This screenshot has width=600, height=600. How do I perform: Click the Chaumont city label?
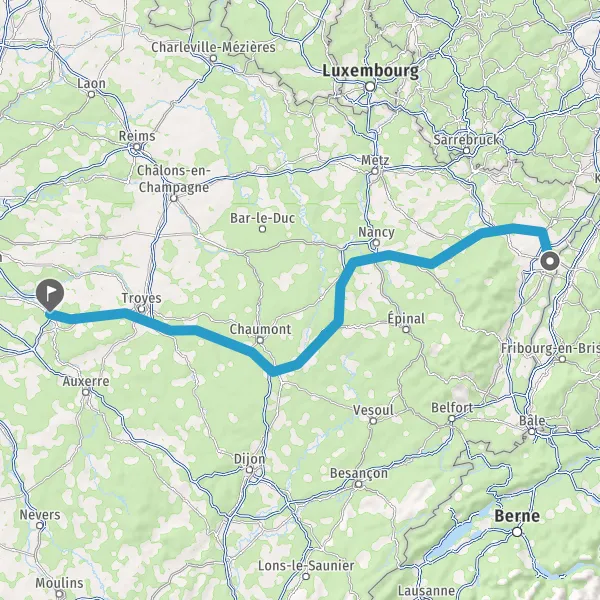260,329
